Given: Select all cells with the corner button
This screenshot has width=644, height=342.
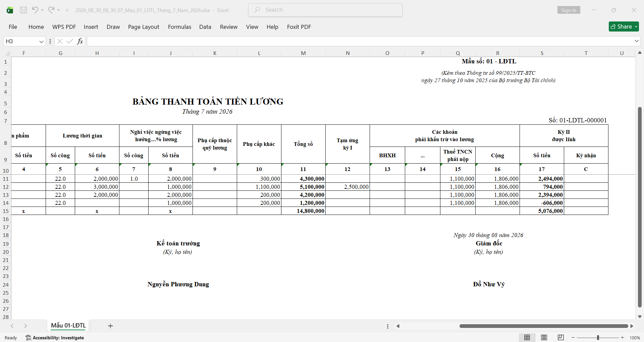Looking at the screenshot, I should pyautogui.click(x=7, y=53).
